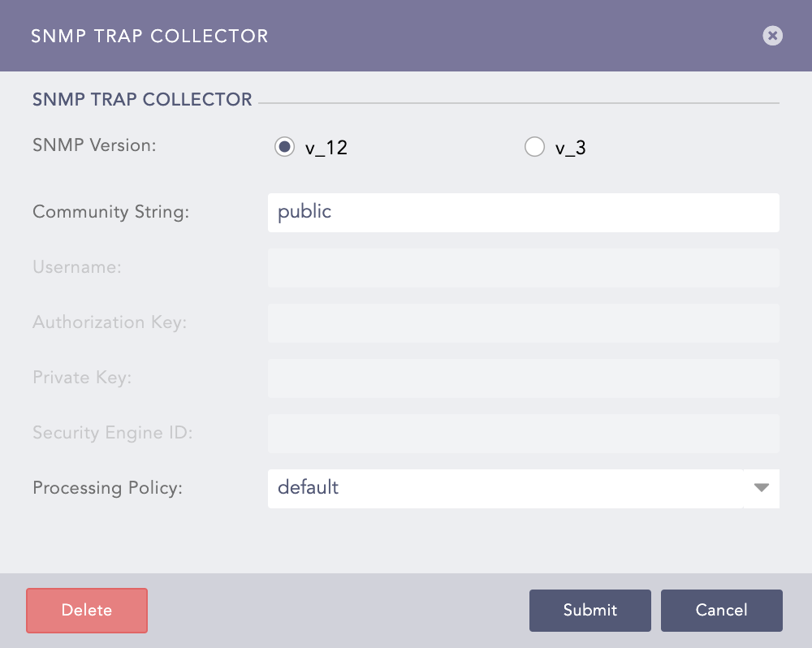Select the v_3 SNMP version radio button
Image resolution: width=812 pixels, height=648 pixels.
pyautogui.click(x=534, y=146)
